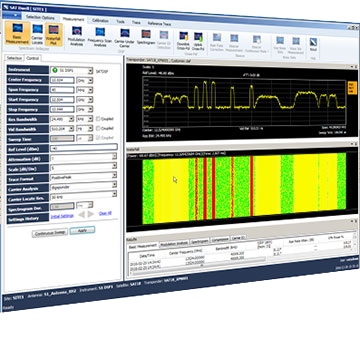Expand the Attenuation (dB) dropdown

tap(114, 157)
